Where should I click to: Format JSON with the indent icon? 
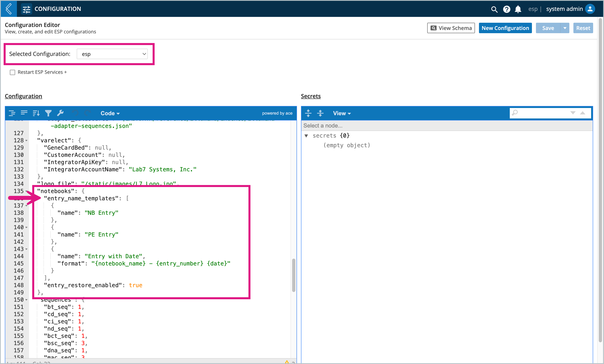[12, 113]
